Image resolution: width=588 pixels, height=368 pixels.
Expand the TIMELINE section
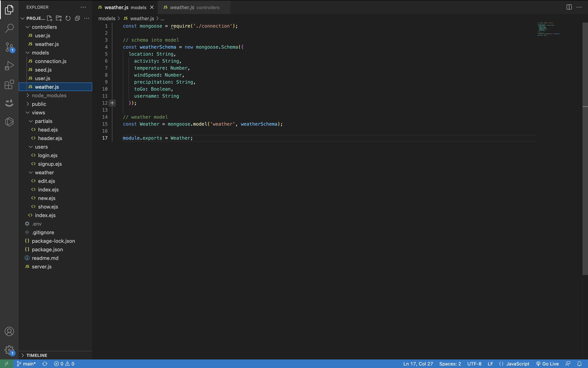(x=37, y=355)
